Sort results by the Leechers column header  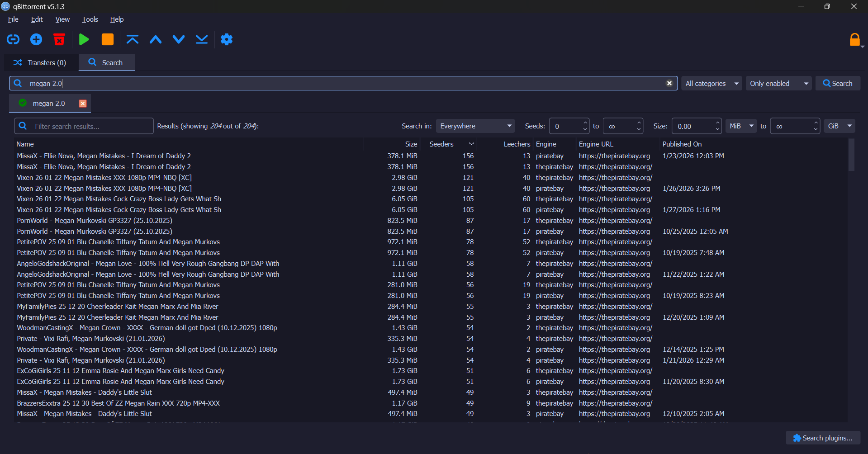505,144
